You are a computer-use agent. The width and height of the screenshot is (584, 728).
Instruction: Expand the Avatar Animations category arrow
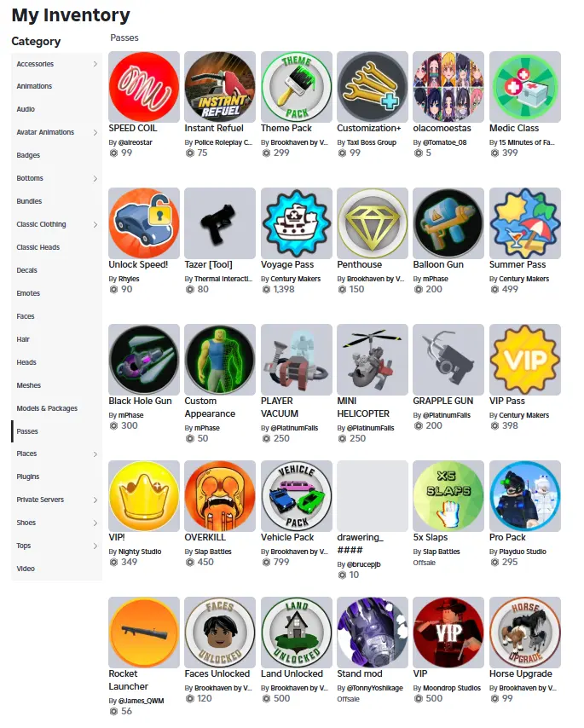95,132
